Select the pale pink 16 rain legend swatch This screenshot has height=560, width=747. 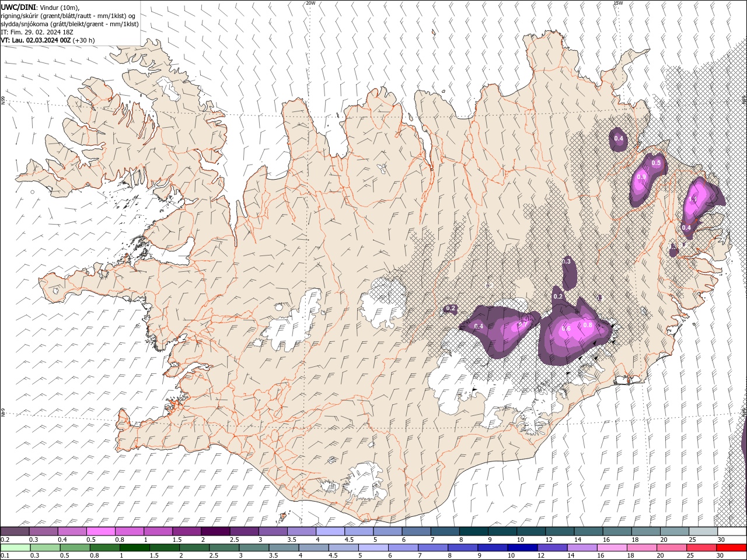611,548
